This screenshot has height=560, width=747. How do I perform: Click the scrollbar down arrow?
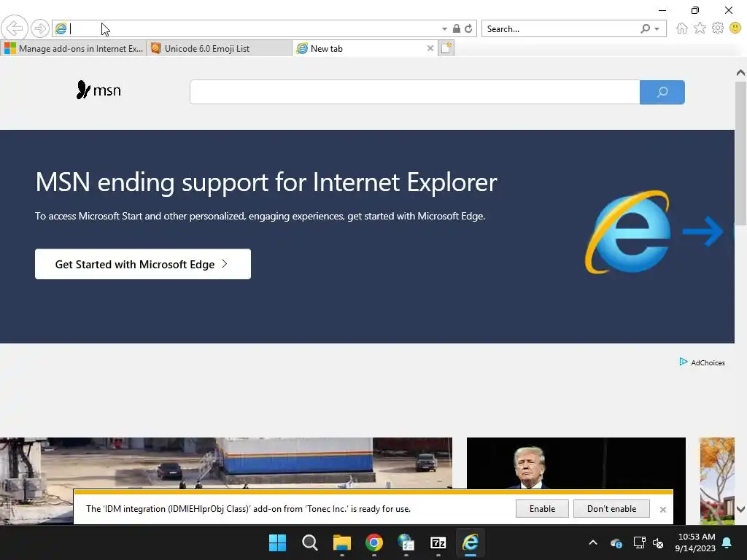pyautogui.click(x=740, y=509)
